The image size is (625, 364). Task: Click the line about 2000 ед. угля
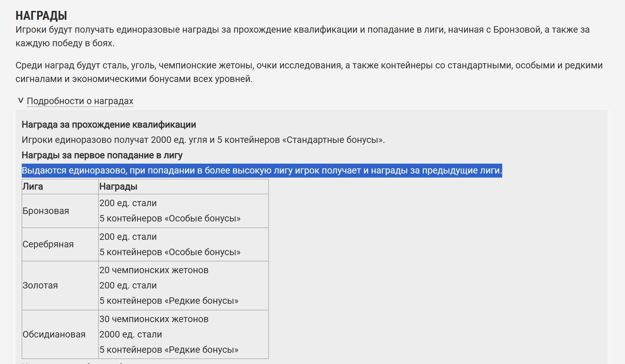coord(203,140)
